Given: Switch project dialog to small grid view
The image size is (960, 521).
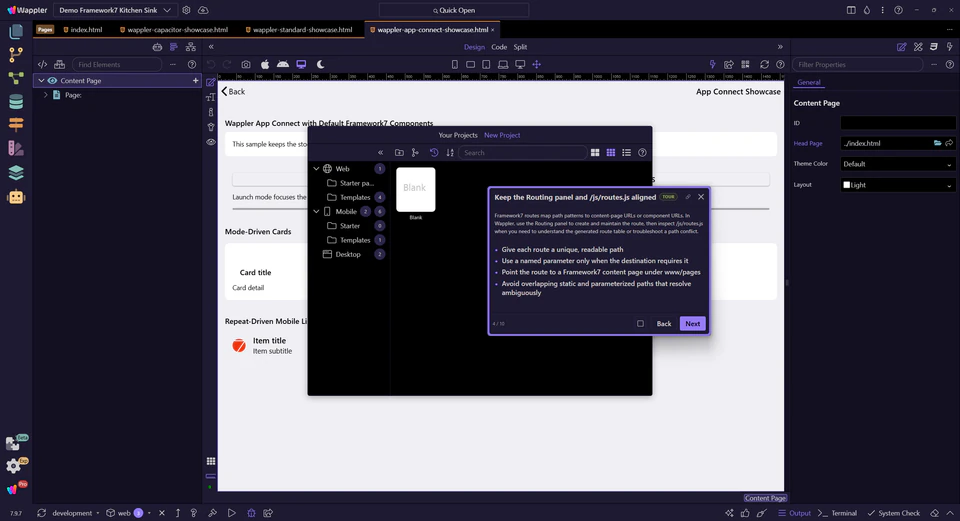Looking at the screenshot, I should tap(610, 152).
